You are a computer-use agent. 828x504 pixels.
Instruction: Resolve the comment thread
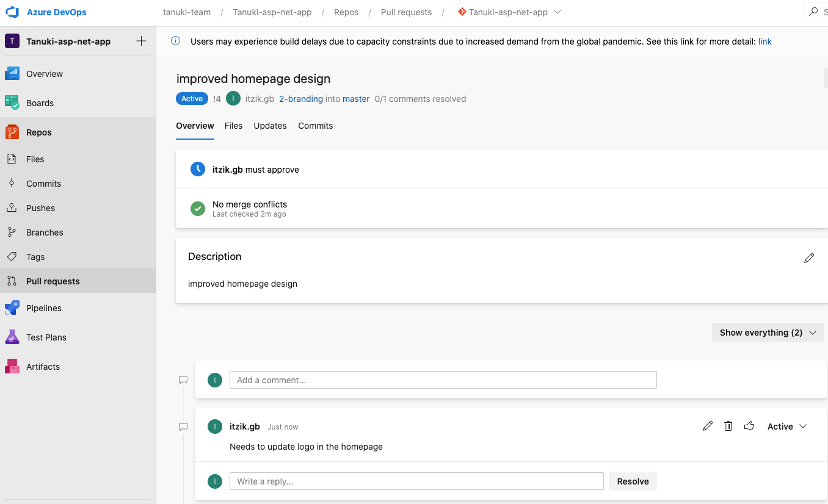[633, 481]
